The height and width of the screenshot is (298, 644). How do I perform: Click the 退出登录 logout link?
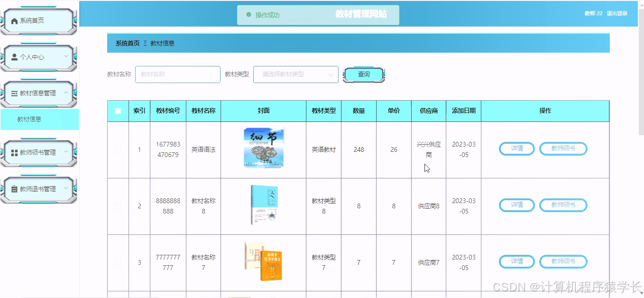point(617,13)
